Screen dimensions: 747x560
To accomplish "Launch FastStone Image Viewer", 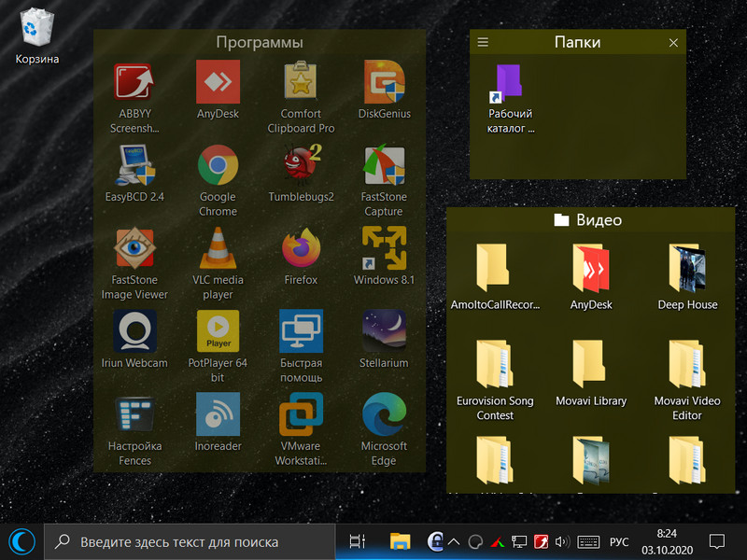I will [134, 263].
